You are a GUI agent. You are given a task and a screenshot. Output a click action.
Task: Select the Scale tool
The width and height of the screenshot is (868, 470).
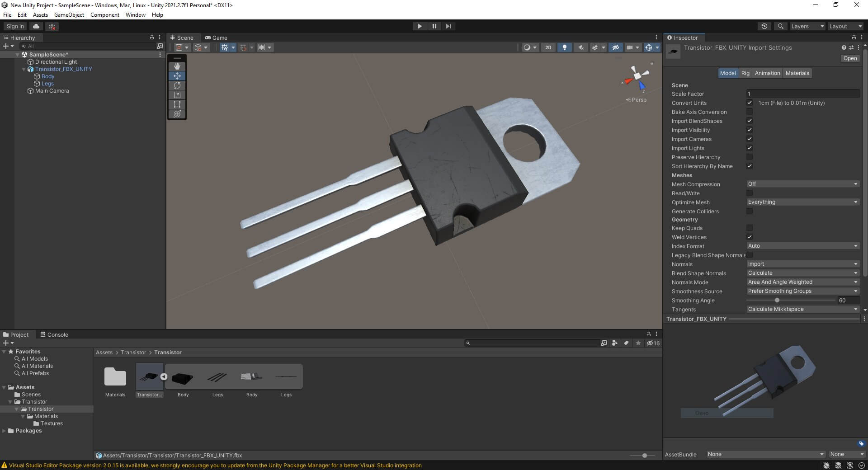click(177, 95)
